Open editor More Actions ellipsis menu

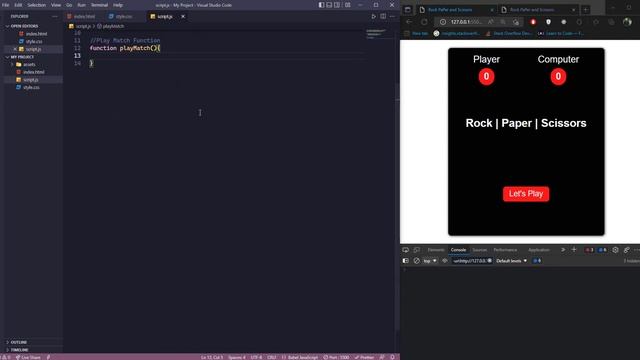392,16
